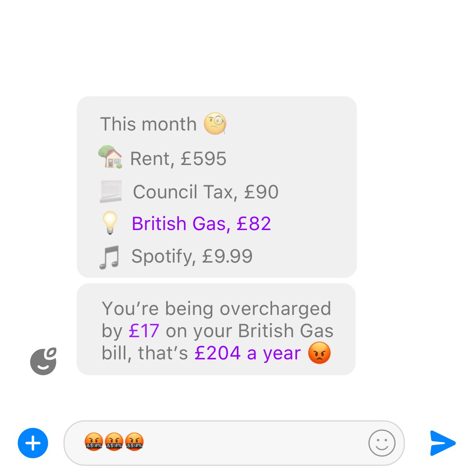The width and height of the screenshot is (476, 476).
Task: Tap the purple £17 amount
Action: point(144,330)
